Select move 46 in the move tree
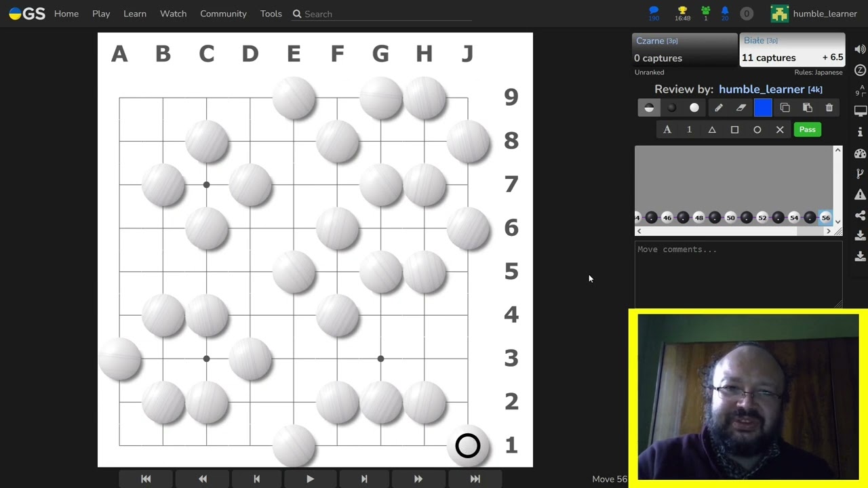868x488 pixels. point(667,218)
